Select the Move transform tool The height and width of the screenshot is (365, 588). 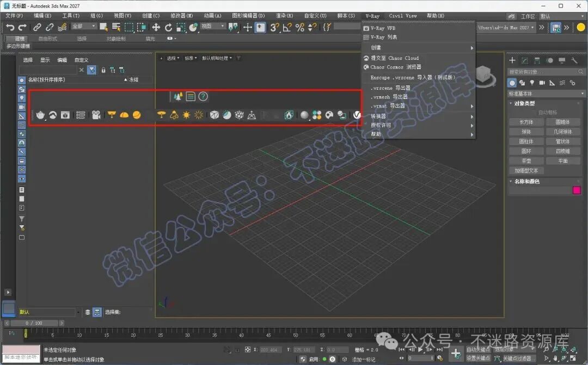click(x=156, y=27)
